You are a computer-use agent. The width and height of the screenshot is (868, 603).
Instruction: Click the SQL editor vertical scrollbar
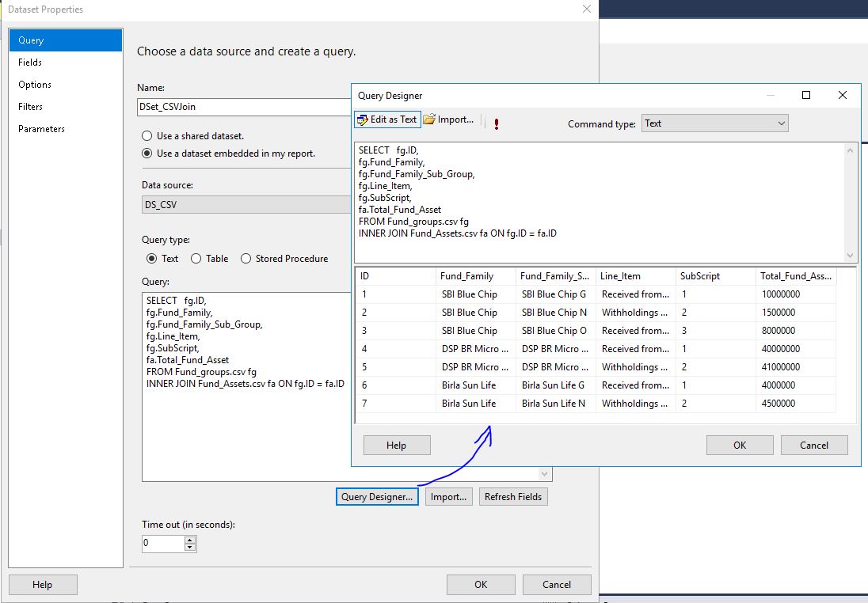(x=851, y=202)
